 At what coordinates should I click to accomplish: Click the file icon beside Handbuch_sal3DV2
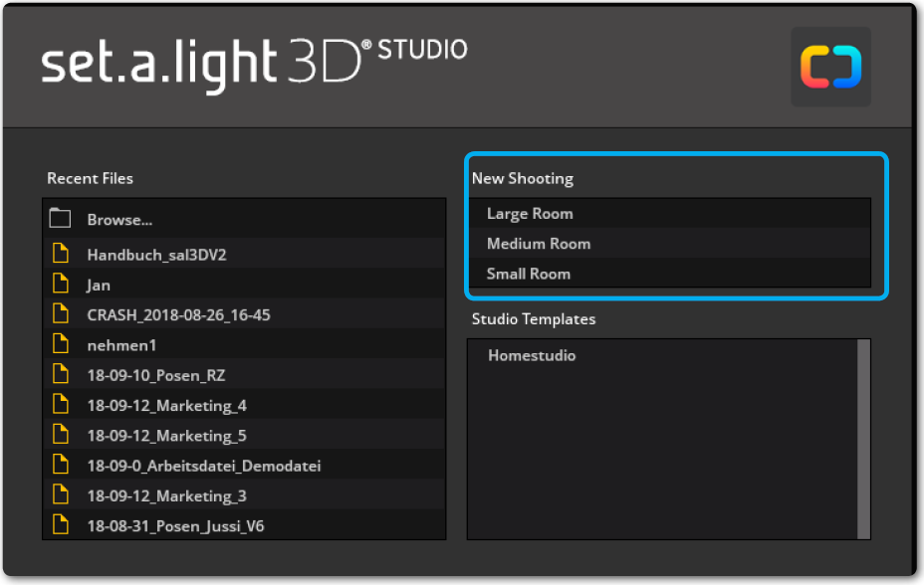[61, 254]
